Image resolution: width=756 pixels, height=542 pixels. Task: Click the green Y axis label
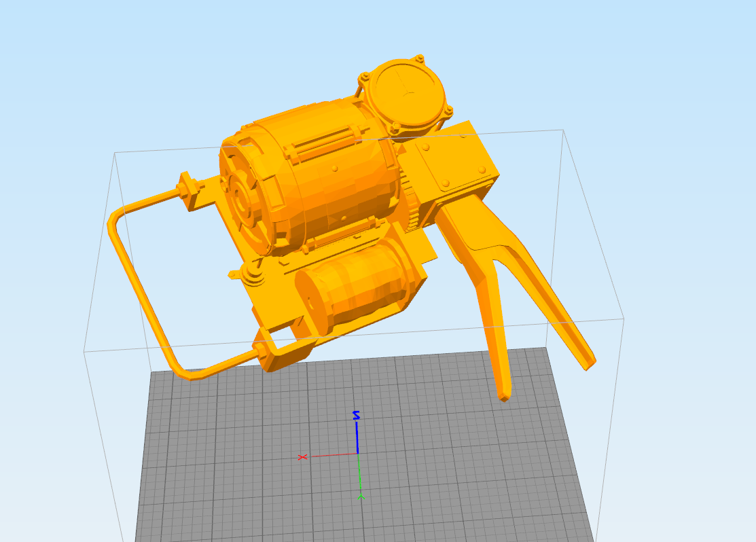(x=361, y=496)
